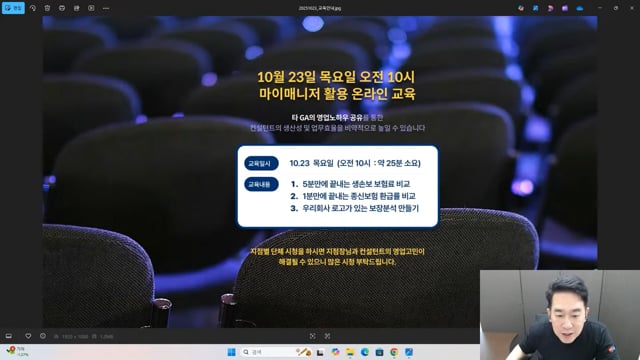The width and height of the screenshot is (640, 360).
Task: Open the Windows Start menu
Action: (231, 352)
